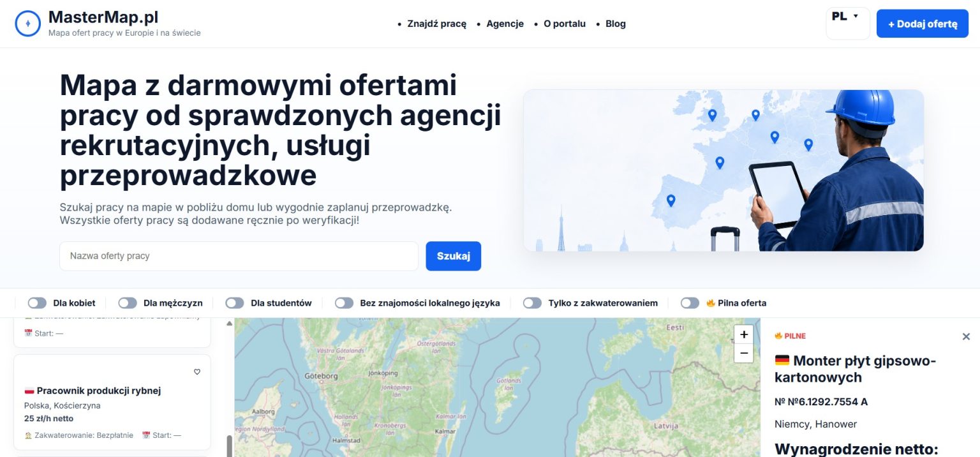Click Göteborg on the map
Image resolution: width=980 pixels, height=457 pixels.
(322, 377)
